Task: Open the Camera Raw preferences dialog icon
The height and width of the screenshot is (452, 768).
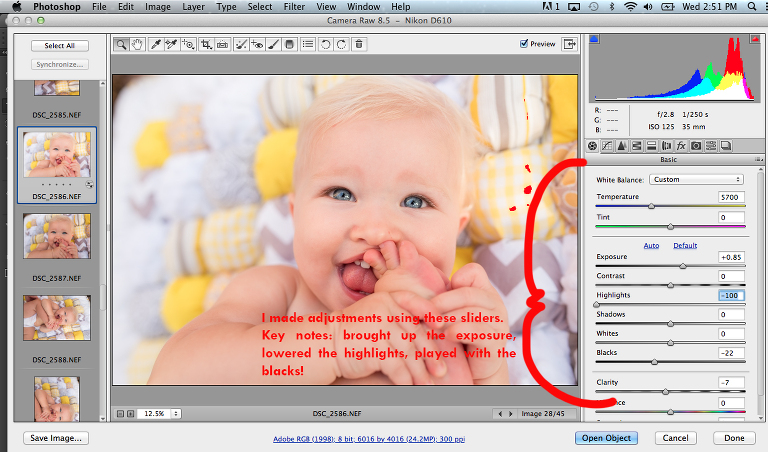Action: point(308,45)
